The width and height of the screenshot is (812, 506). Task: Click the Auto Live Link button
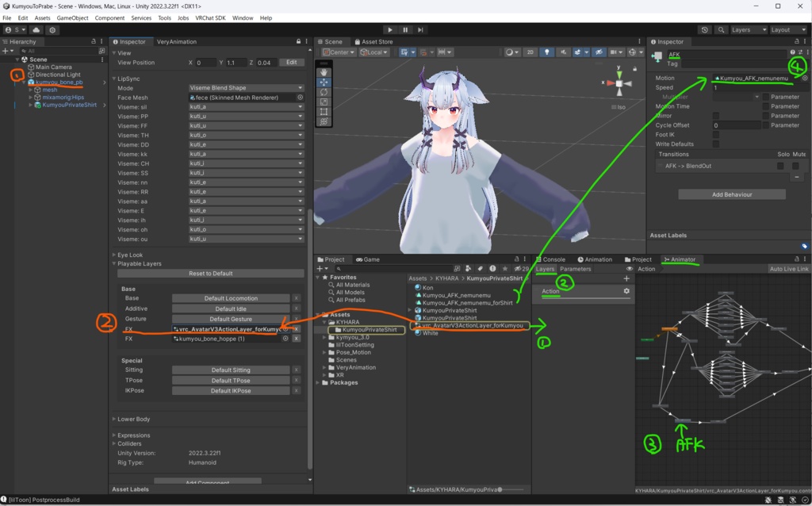(x=789, y=269)
